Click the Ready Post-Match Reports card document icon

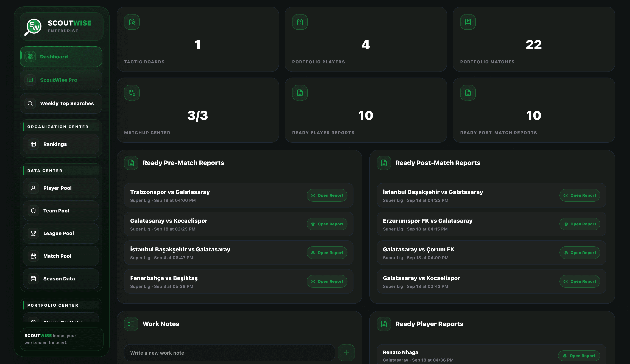click(x=468, y=93)
